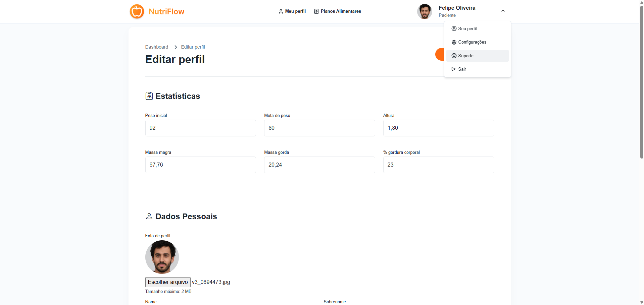The height and width of the screenshot is (305, 644).
Task: Click Felipe Oliveira's header avatar photo
Action: pyautogui.click(x=425, y=11)
